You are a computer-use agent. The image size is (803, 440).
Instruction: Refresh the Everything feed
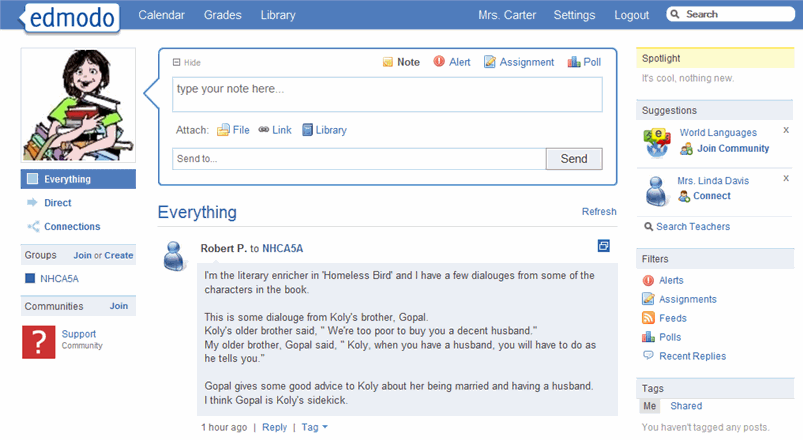click(599, 212)
